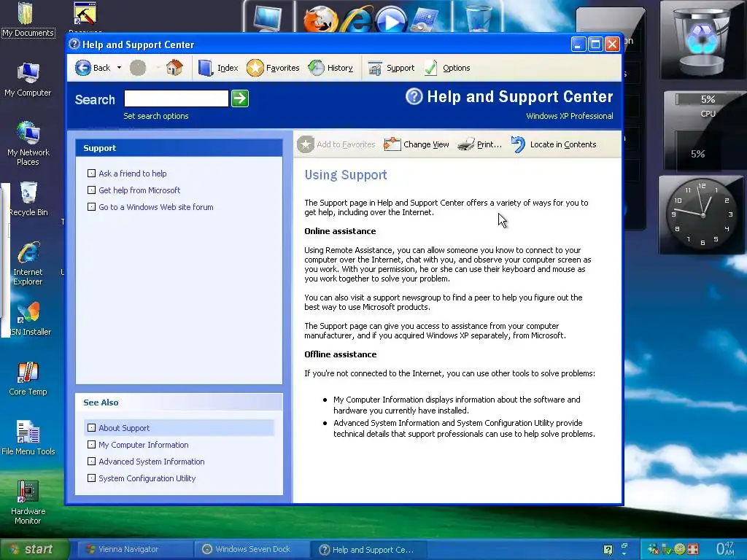Click the Change View icon
Viewport: 747px width, 560px height.
(x=392, y=144)
